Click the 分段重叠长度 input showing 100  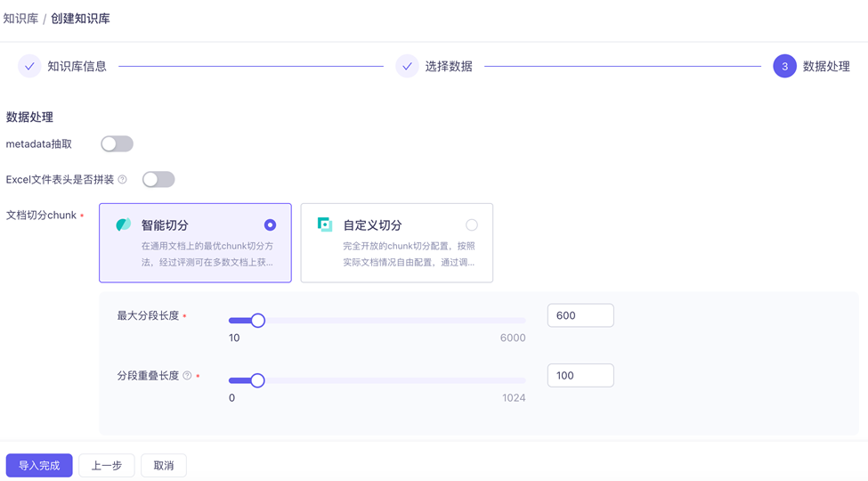click(580, 375)
